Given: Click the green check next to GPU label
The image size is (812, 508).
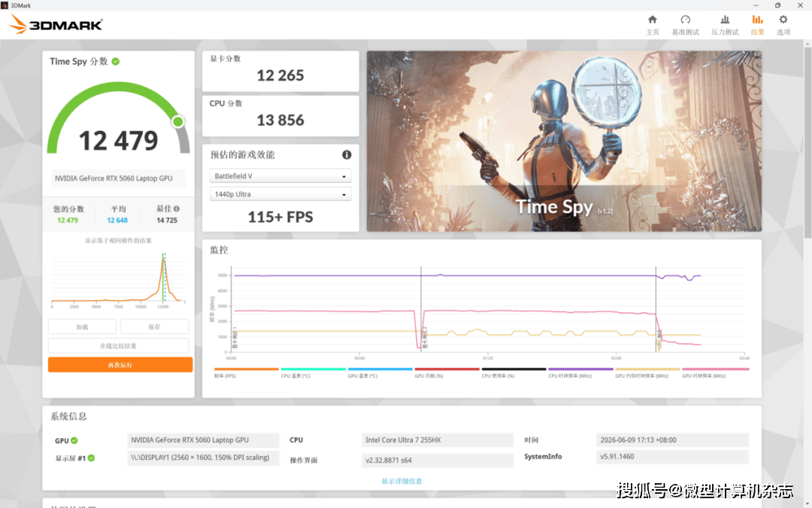Looking at the screenshot, I should 74,440.
